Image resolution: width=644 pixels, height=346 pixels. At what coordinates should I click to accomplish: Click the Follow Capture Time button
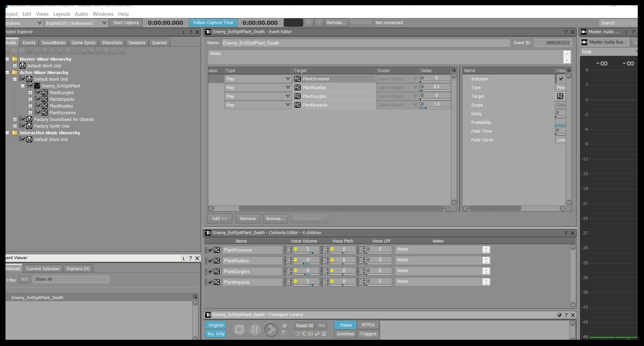(213, 23)
